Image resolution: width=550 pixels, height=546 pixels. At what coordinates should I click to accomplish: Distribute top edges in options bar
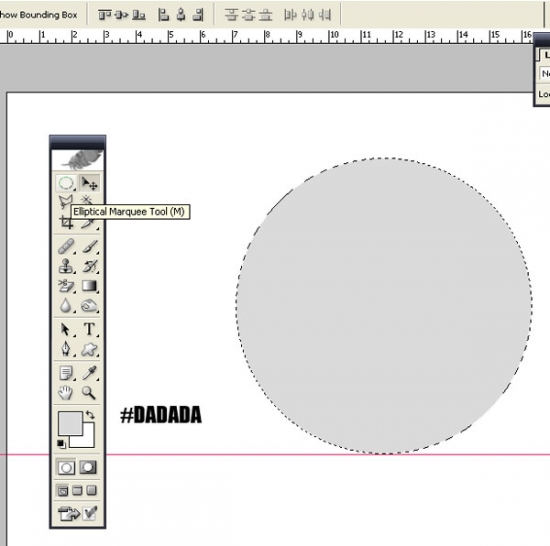click(232, 15)
